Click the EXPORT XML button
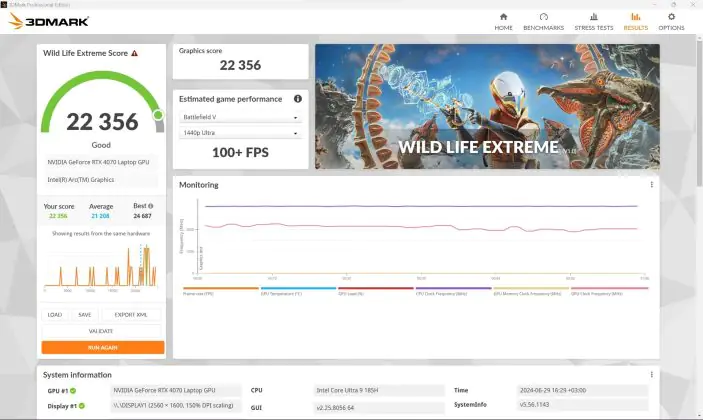The height and width of the screenshot is (420, 703). 131,315
